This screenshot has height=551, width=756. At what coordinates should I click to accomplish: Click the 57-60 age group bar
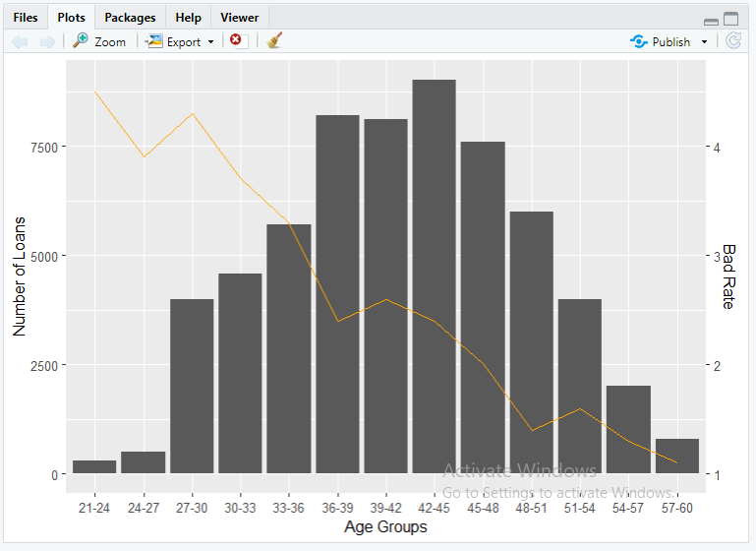coord(677,456)
